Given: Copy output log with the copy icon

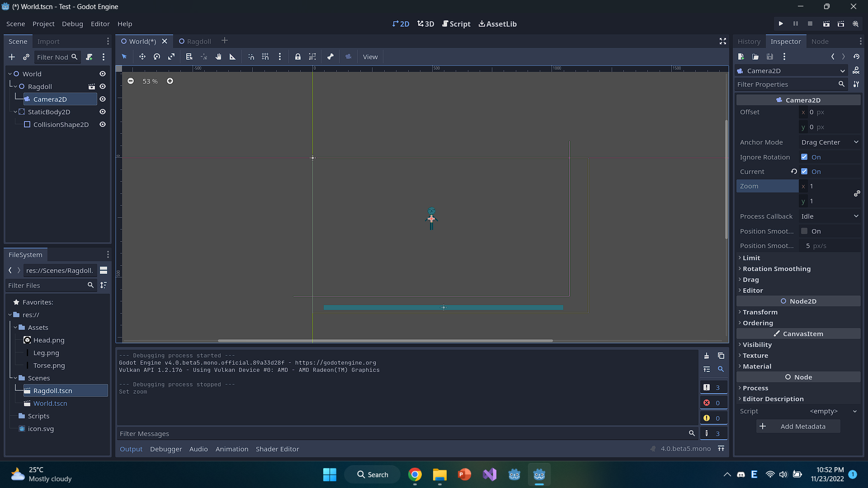Looking at the screenshot, I should pos(721,356).
